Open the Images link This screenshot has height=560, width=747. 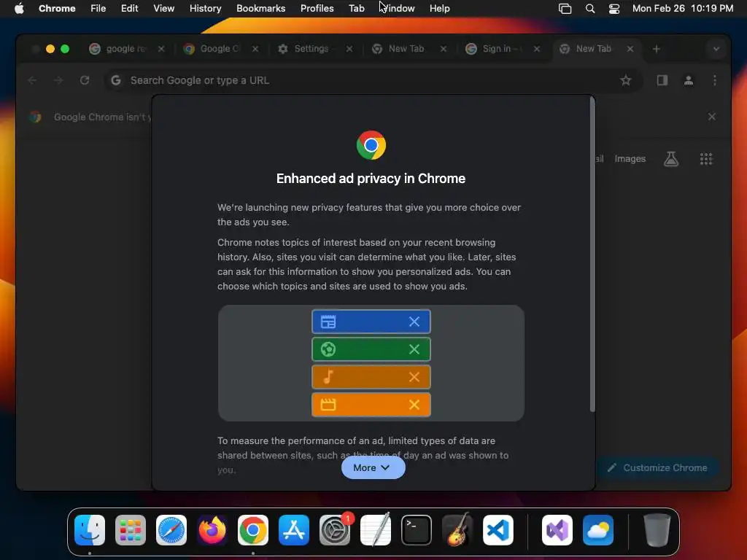[630, 158]
